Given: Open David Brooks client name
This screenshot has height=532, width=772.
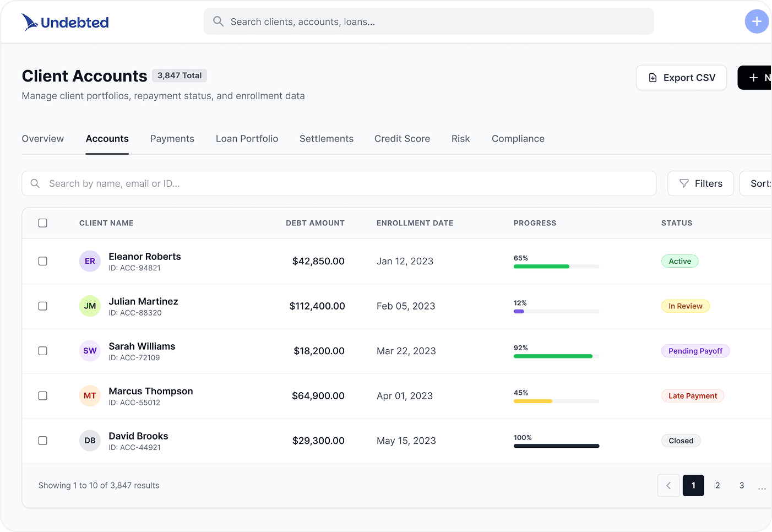Looking at the screenshot, I should 139,436.
